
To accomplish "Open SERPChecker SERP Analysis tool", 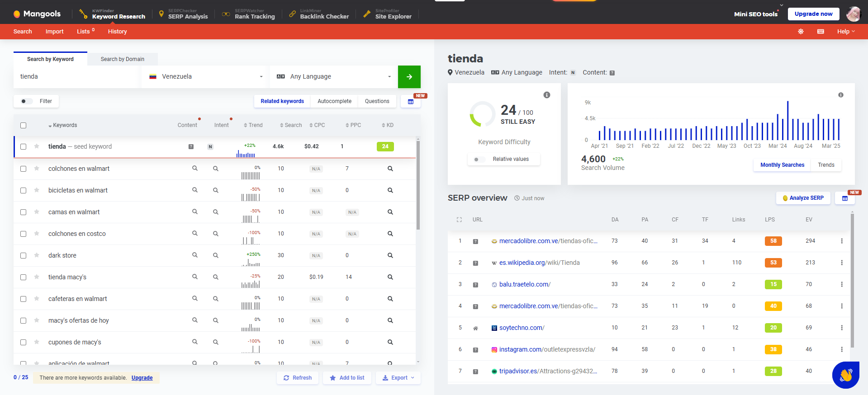I will (x=183, y=14).
